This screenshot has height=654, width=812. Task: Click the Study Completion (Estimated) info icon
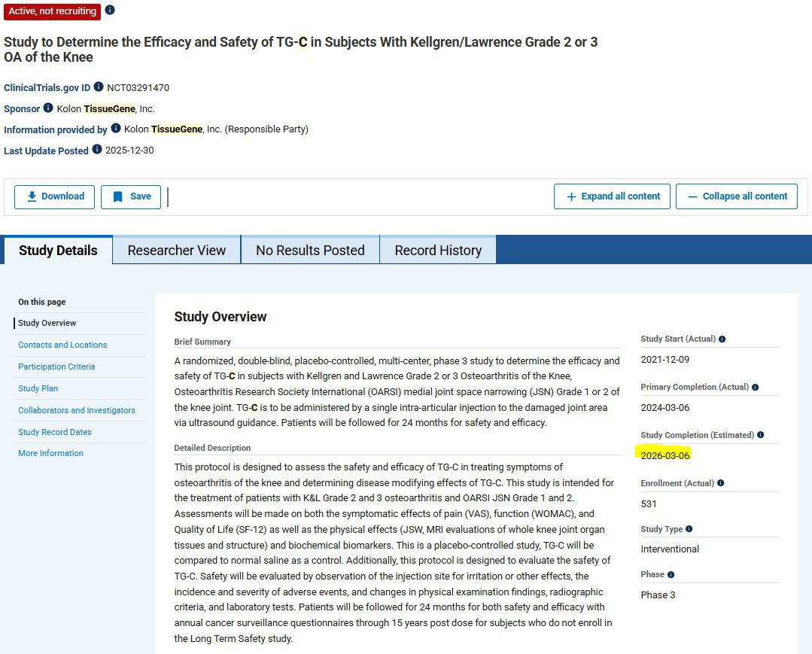(x=760, y=435)
